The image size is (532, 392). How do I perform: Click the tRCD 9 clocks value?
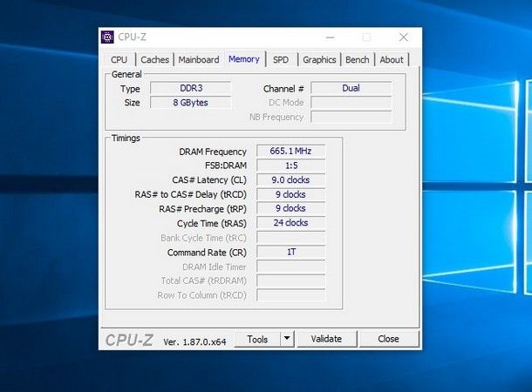tap(290, 194)
